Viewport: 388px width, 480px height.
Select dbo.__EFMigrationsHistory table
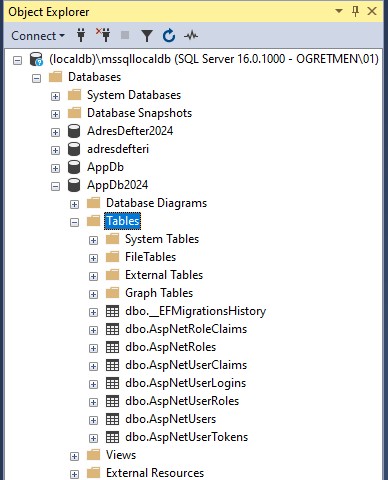[196, 311]
